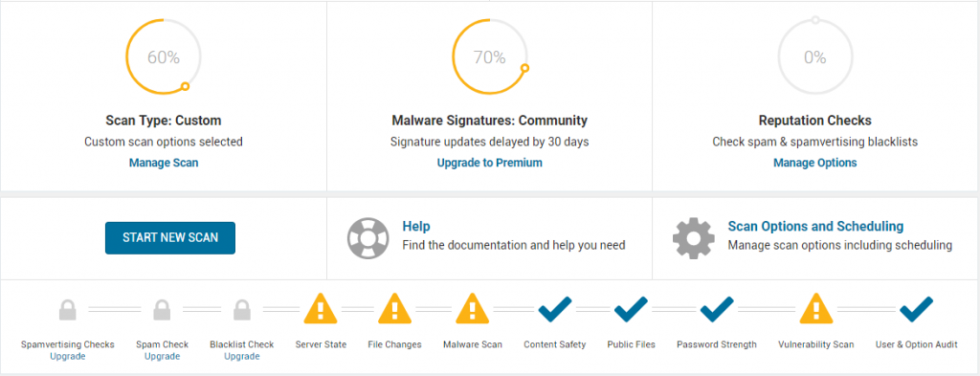The height and width of the screenshot is (376, 980).
Task: Click the Password Strength checkmark icon
Action: [716, 309]
